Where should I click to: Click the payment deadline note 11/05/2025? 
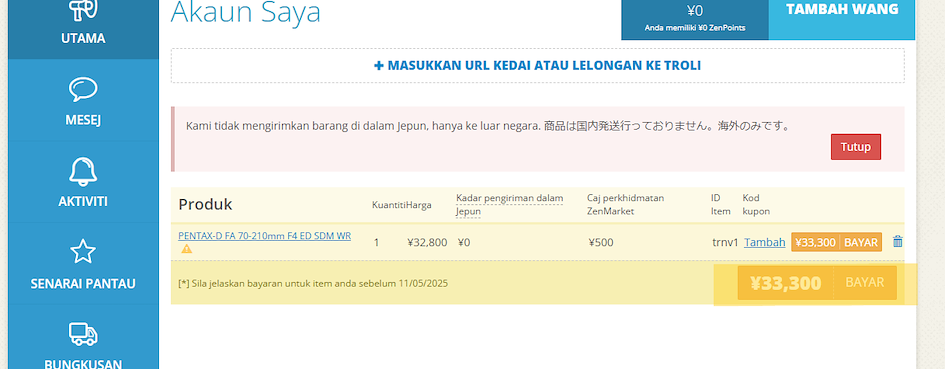coord(313,283)
